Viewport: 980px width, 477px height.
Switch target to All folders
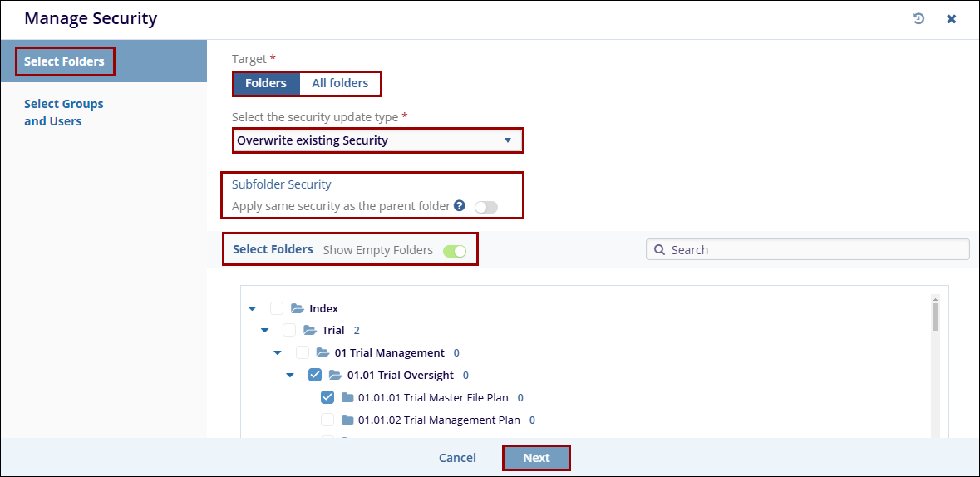tap(340, 83)
